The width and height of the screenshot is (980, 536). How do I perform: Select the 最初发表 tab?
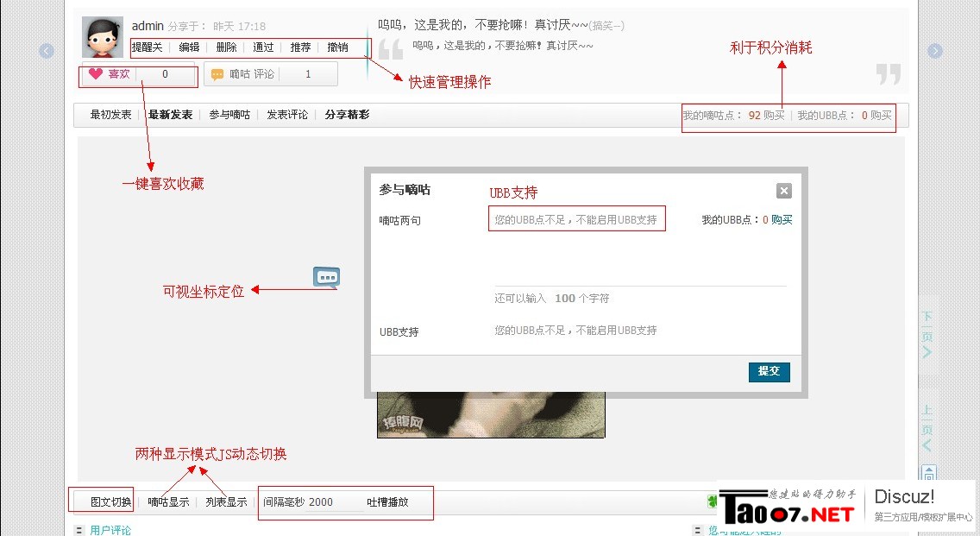click(110, 115)
